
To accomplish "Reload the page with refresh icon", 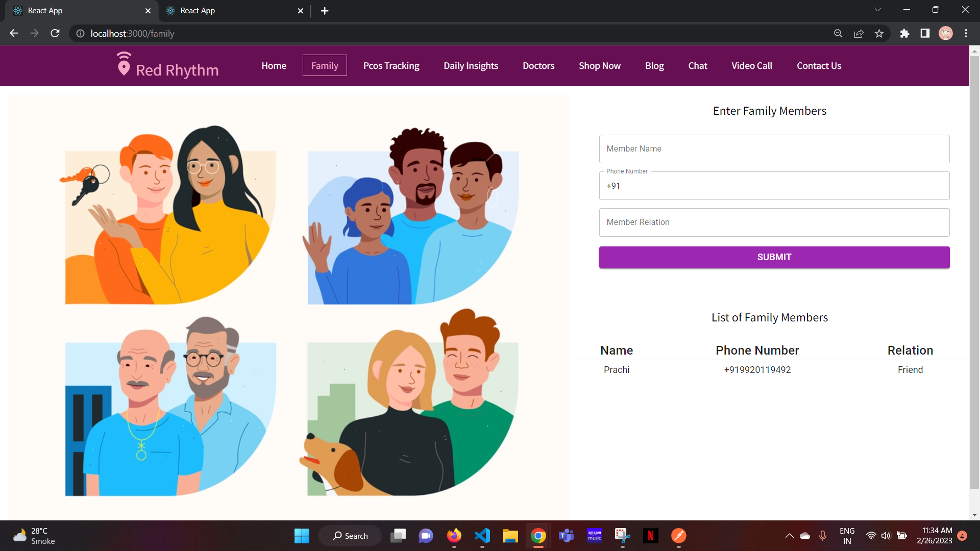I will click(x=55, y=34).
